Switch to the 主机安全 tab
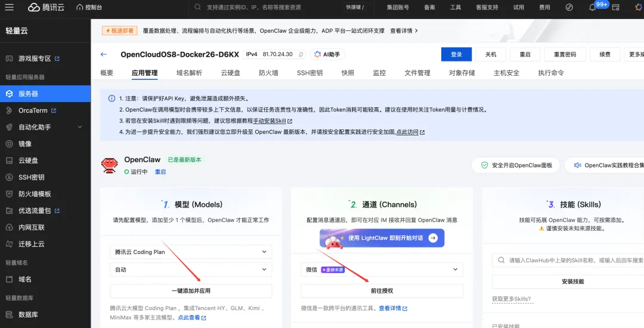This screenshot has width=644, height=328. click(506, 73)
